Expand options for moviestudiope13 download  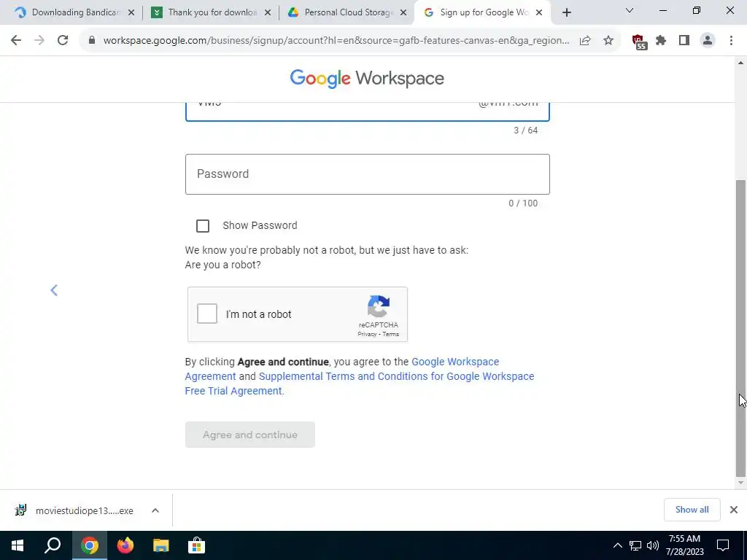click(155, 510)
